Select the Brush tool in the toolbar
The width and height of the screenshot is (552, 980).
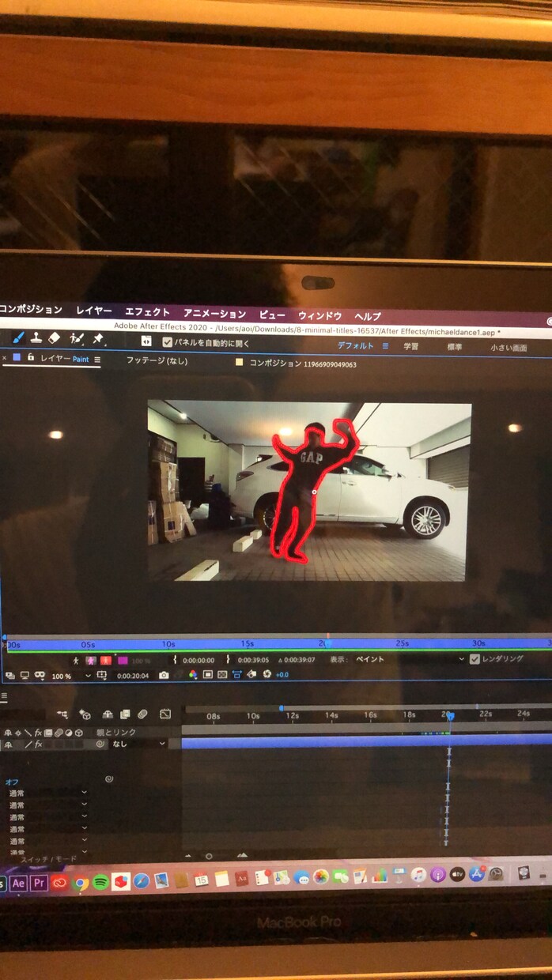click(19, 337)
